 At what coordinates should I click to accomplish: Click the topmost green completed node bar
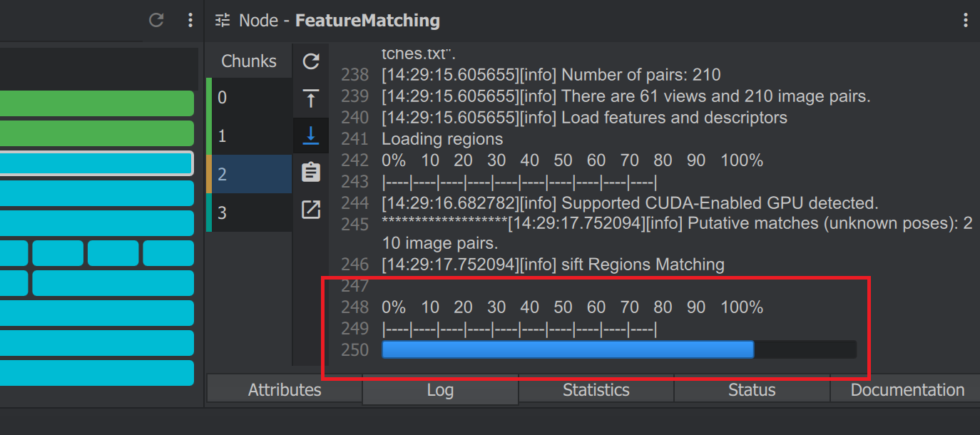point(96,103)
